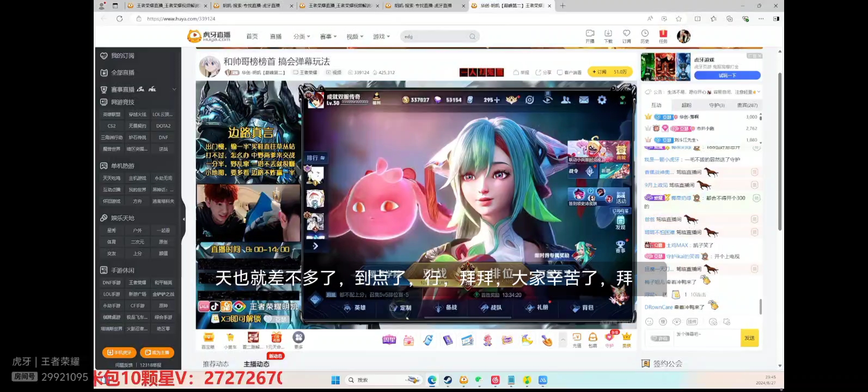Expand the gift bar up-arrow
The width and height of the screenshot is (868, 392).
coord(563,339)
